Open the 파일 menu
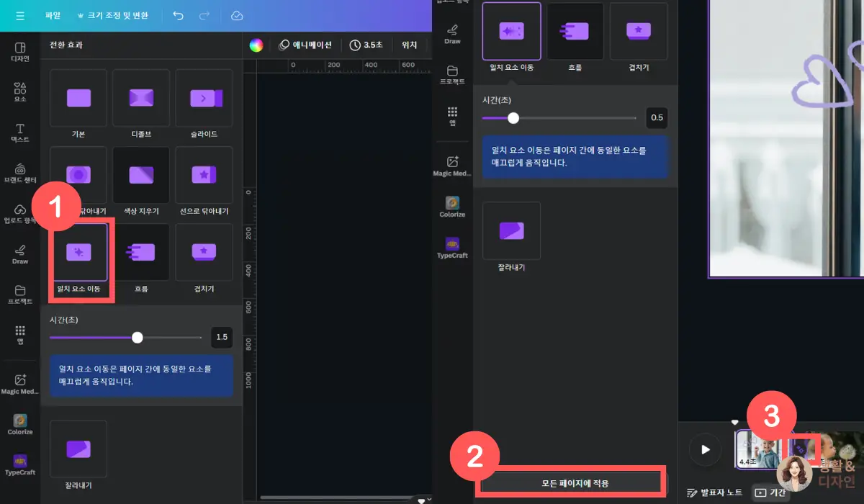The image size is (864, 504). click(51, 15)
